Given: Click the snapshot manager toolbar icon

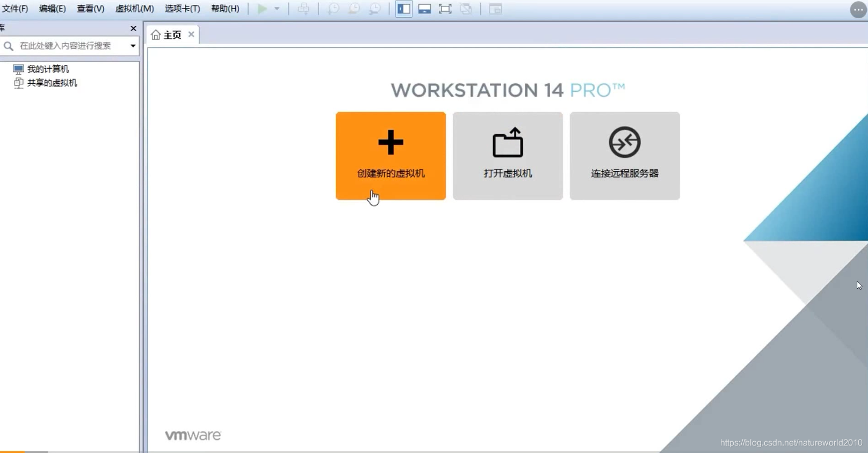Looking at the screenshot, I should [x=375, y=9].
